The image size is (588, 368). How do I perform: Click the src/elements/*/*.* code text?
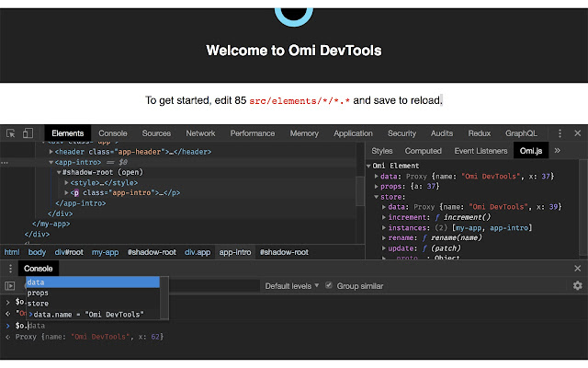300,100
